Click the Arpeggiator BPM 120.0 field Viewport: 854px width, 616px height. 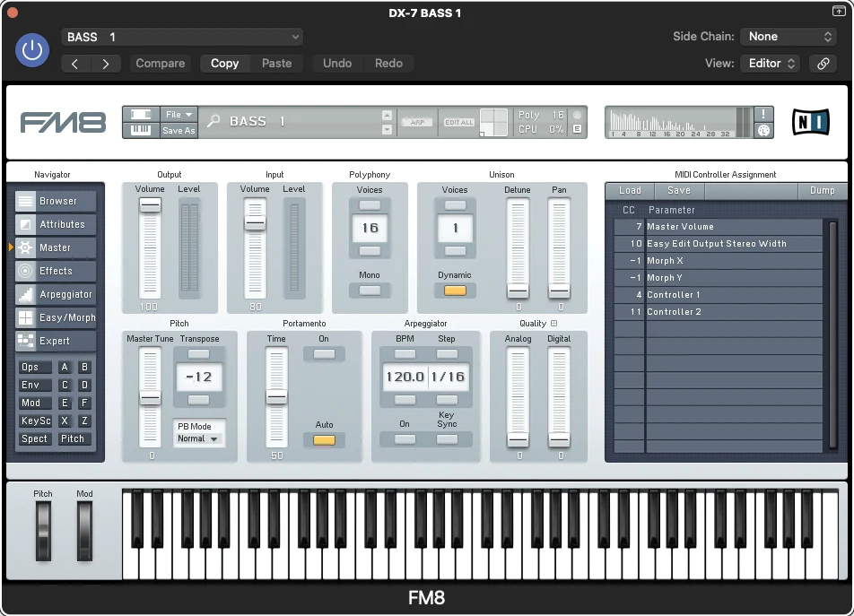pos(405,377)
